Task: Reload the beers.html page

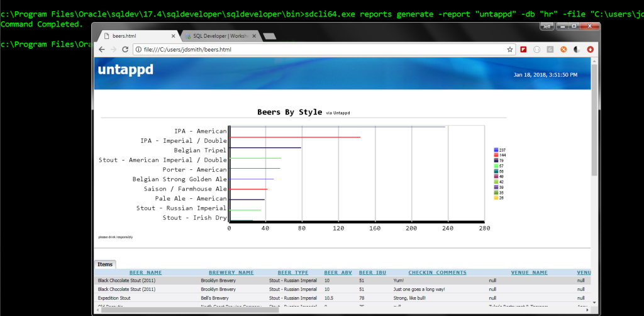Action: pyautogui.click(x=126, y=50)
